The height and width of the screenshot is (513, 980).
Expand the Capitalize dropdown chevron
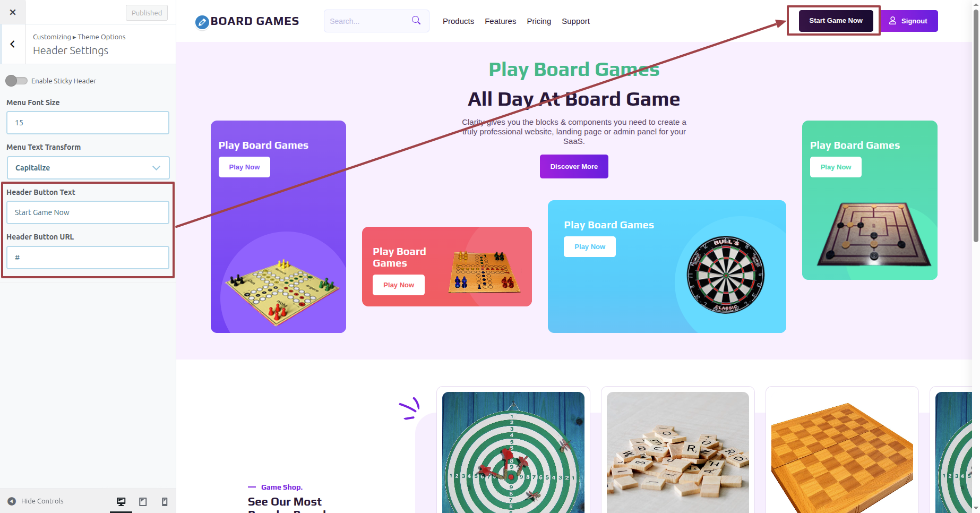pos(157,168)
